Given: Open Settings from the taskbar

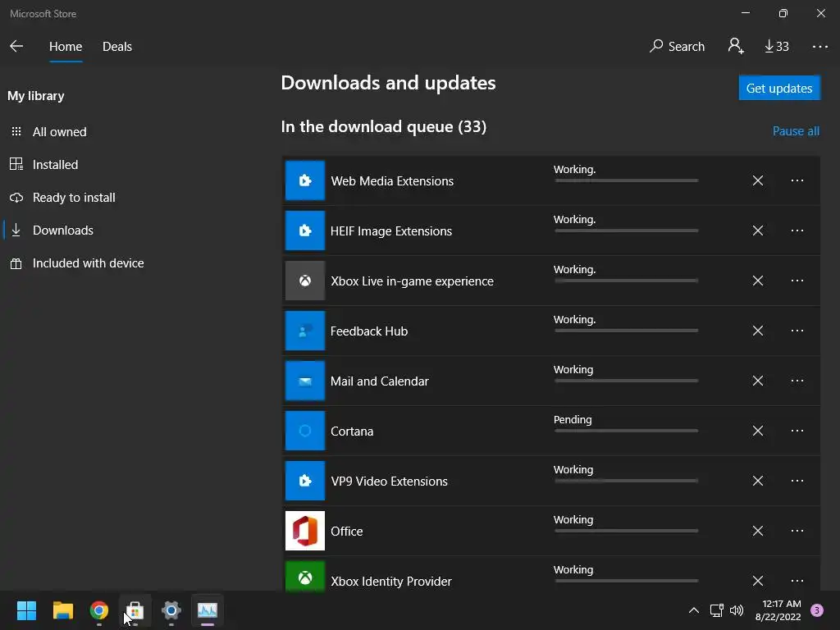Looking at the screenshot, I should coord(171,610).
